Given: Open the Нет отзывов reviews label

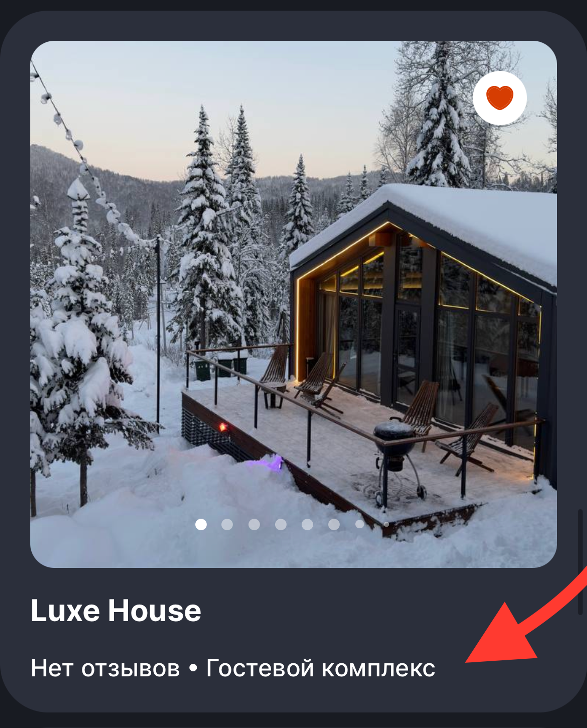Looking at the screenshot, I should pos(105,668).
